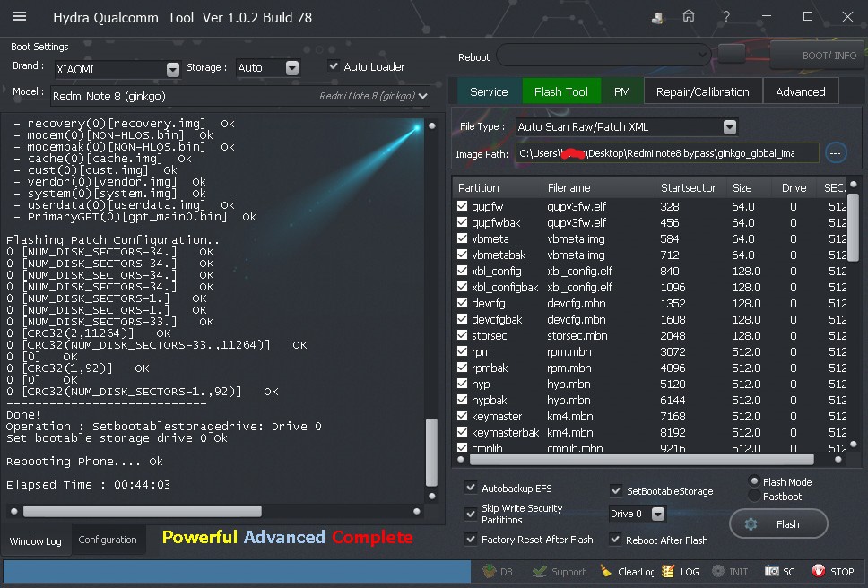Screen dimensions: 868x588
Task: Click the log panel horizontal scrollbar
Action: (x=143, y=511)
